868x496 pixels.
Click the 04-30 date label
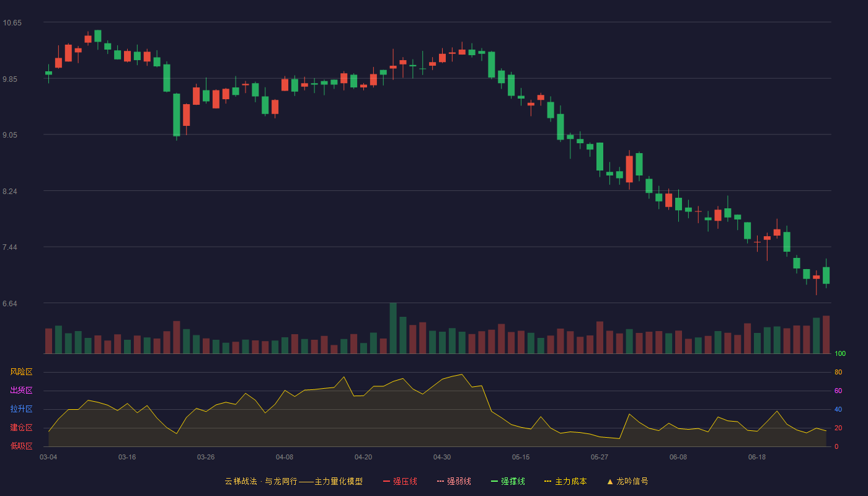(442, 457)
